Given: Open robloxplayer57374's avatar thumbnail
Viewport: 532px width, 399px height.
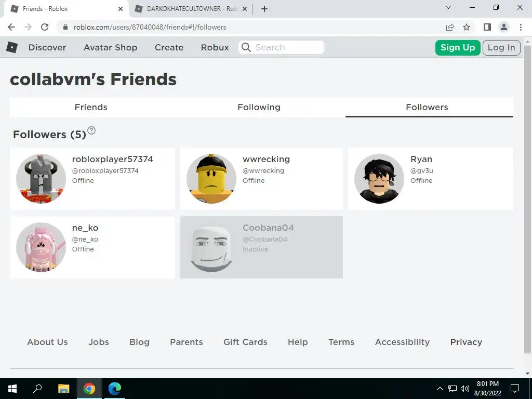Looking at the screenshot, I should click(41, 179).
